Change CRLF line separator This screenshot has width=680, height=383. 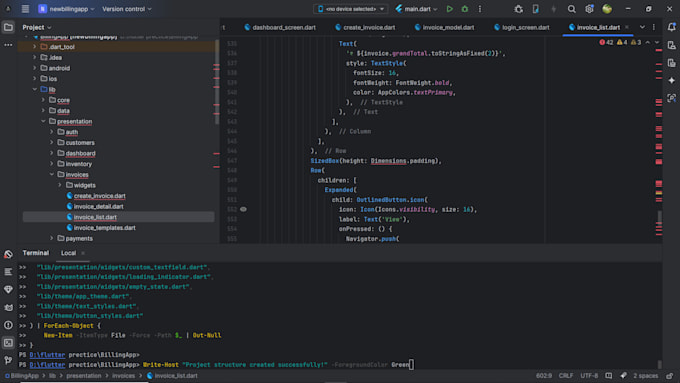(566, 376)
